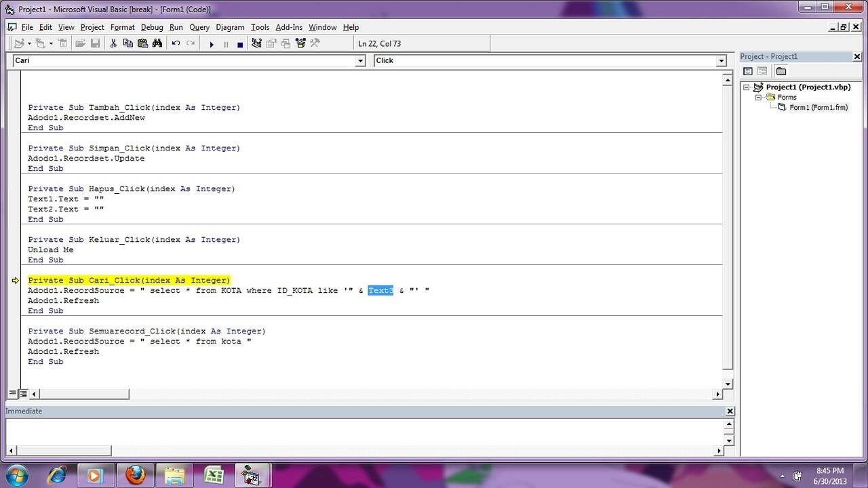
Task: Toggle Folders view in the Project panel
Action: point(781,71)
